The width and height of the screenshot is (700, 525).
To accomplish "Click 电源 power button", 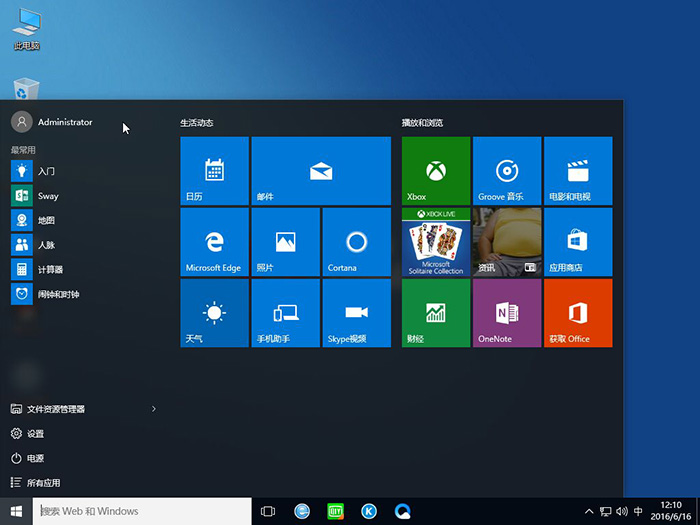I will point(35,458).
